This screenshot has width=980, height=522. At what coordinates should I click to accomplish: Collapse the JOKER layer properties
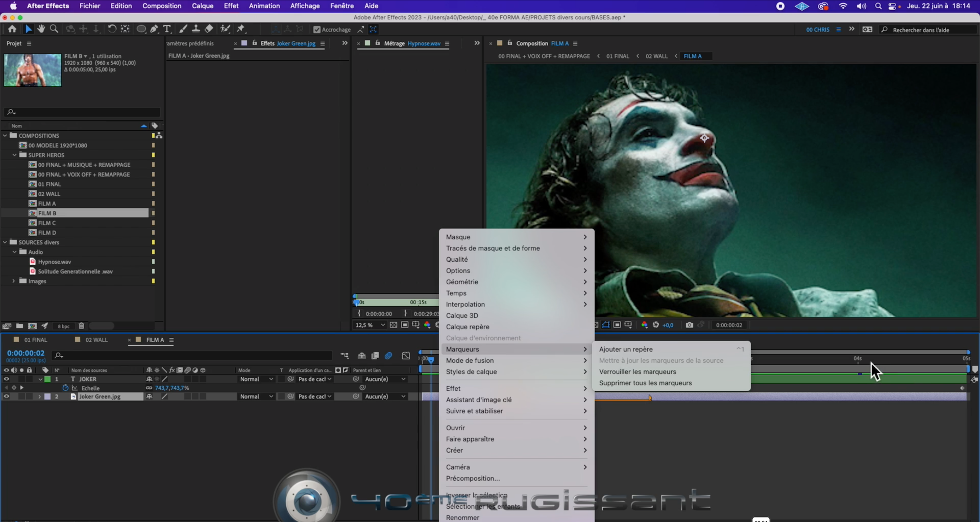tap(40, 379)
